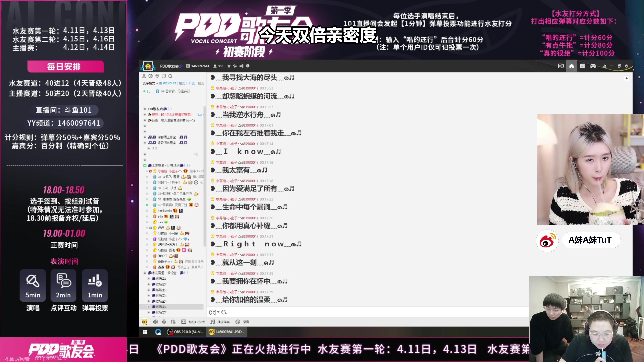This screenshot has height=362, width=644.
Task: Open the 赛程 announcement channel
Action: 173,115
